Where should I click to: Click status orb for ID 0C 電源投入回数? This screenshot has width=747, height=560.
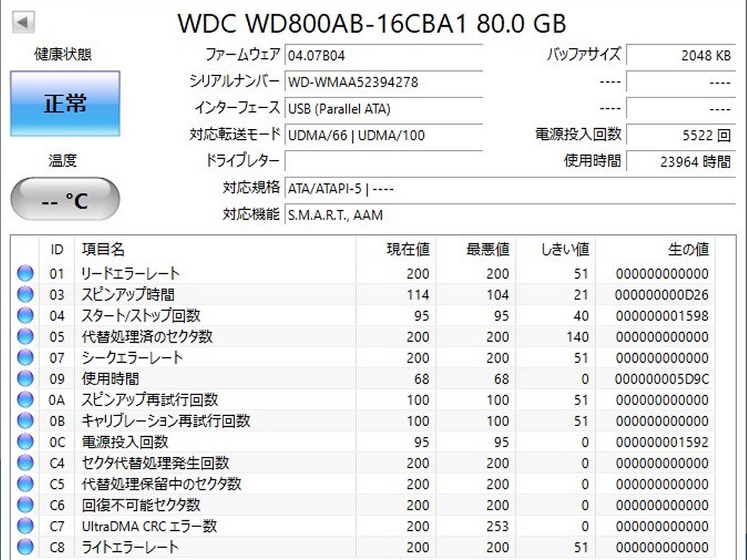(25, 442)
